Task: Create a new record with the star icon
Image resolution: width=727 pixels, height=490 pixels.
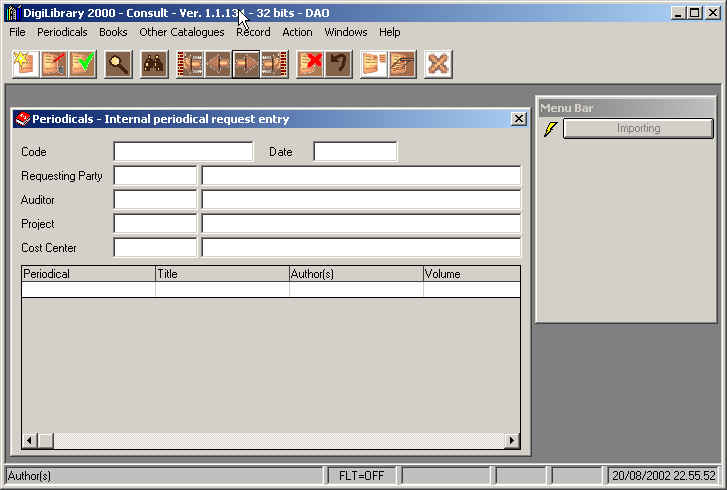Action: (x=26, y=64)
